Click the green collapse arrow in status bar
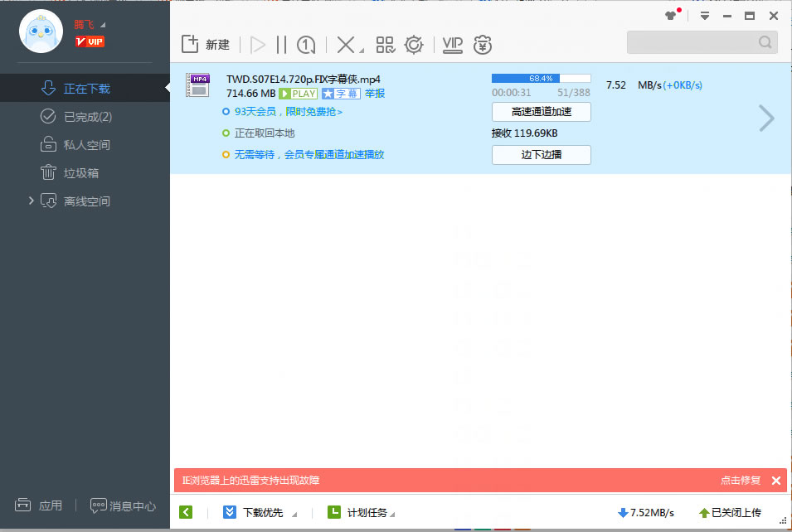Viewport: 792px width, 532px height. click(x=186, y=512)
